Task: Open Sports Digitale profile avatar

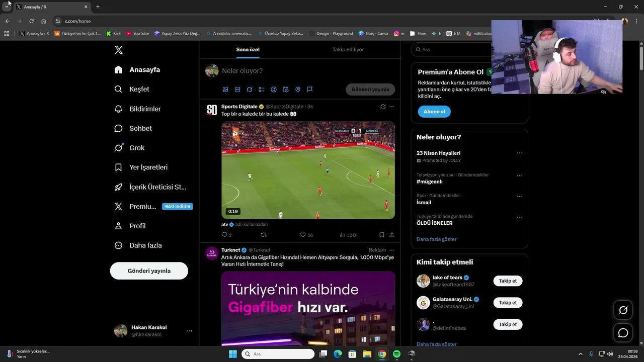Action: (212, 110)
